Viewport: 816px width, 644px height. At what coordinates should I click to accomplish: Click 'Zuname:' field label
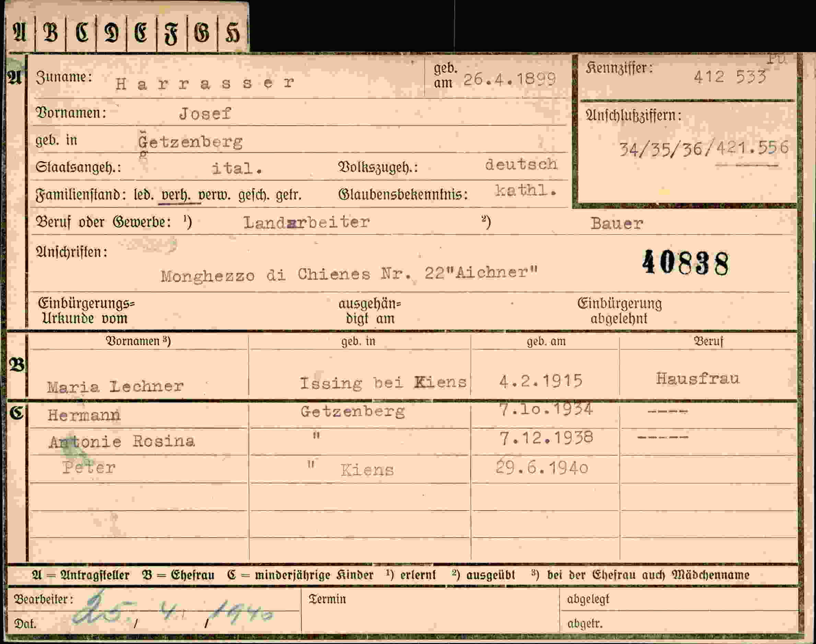click(64, 77)
